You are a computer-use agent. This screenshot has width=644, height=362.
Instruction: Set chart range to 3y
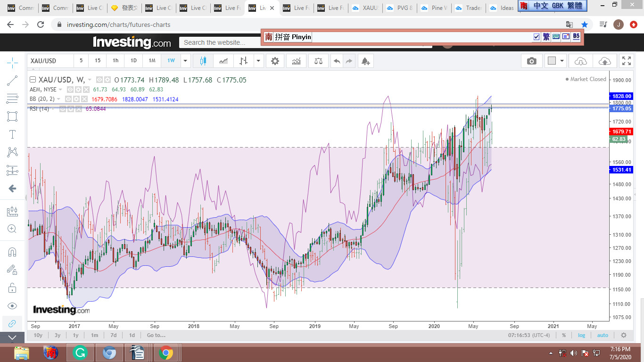coord(57,335)
